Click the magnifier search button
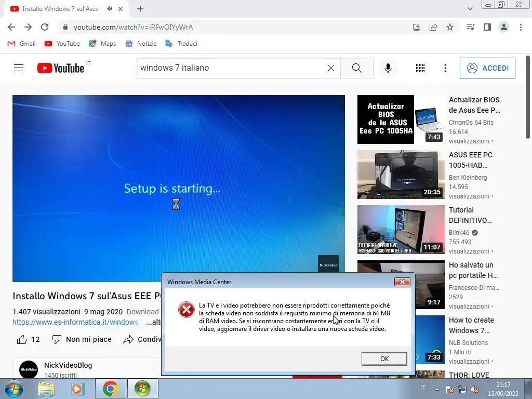This screenshot has height=399, width=532. [356, 68]
